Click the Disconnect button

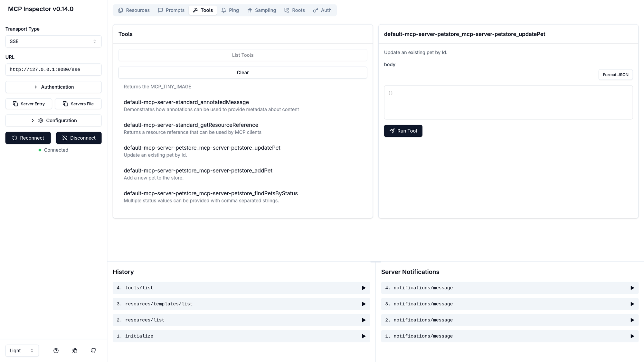click(79, 138)
